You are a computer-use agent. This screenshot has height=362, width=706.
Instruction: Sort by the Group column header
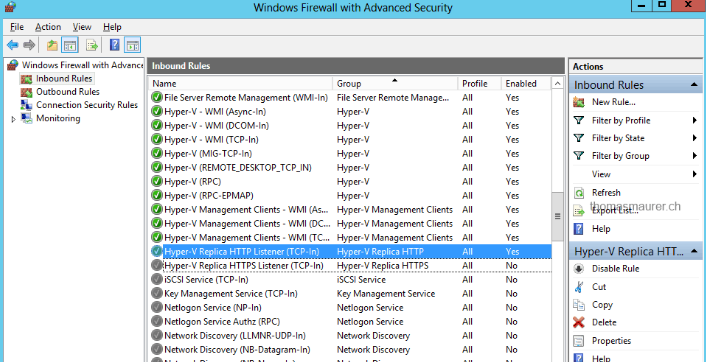395,84
